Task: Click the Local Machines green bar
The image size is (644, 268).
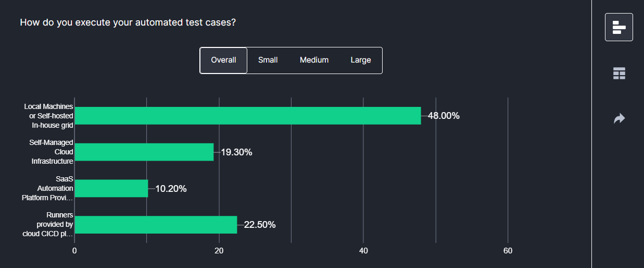Action: (x=247, y=116)
